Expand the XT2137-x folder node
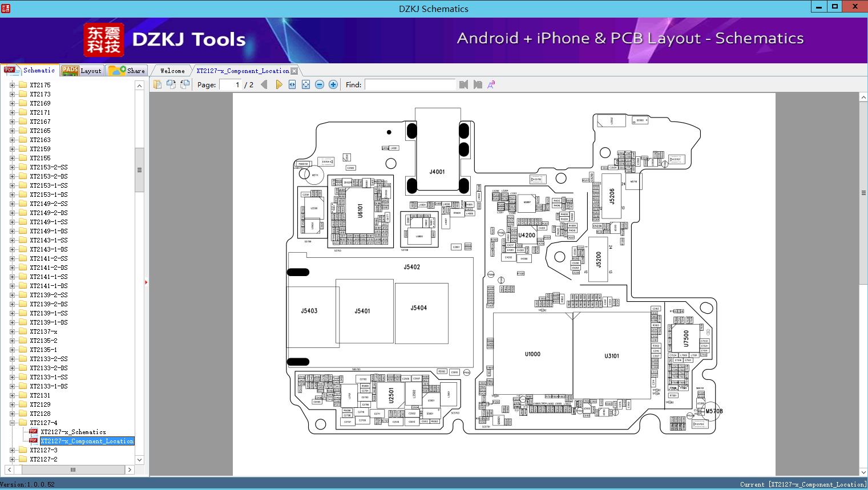 tap(13, 331)
